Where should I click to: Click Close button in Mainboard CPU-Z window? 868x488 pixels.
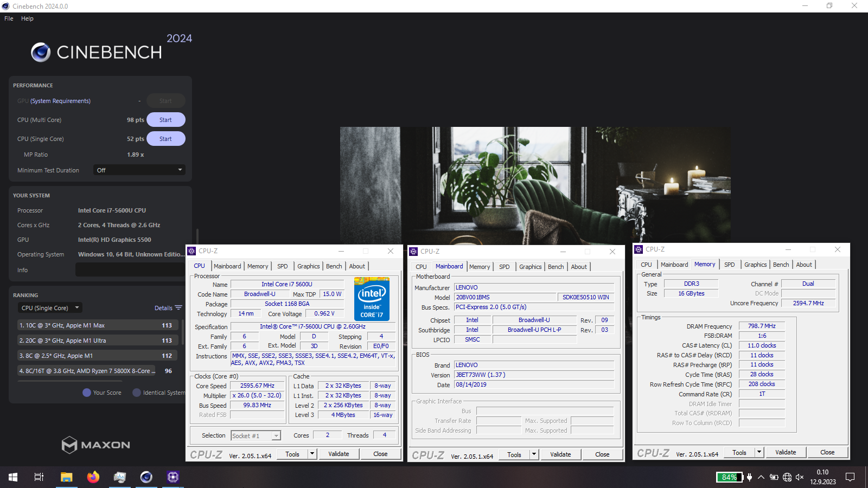tap(602, 454)
